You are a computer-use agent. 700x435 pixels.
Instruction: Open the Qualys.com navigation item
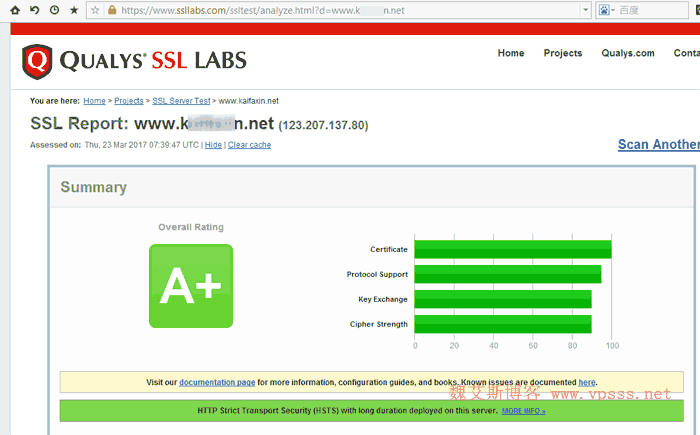(x=628, y=53)
